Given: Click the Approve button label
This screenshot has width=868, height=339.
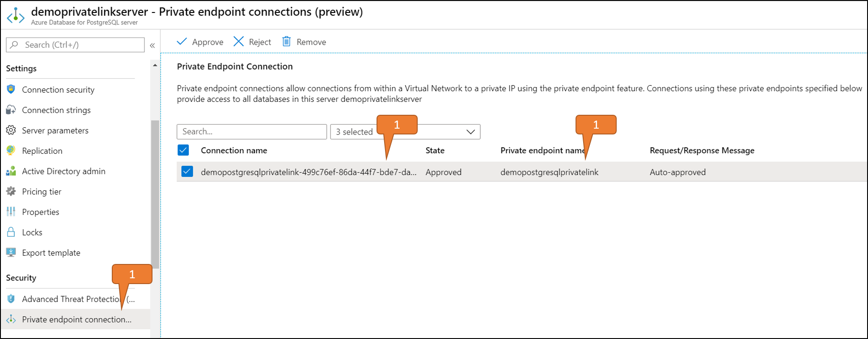Looking at the screenshot, I should (x=207, y=42).
